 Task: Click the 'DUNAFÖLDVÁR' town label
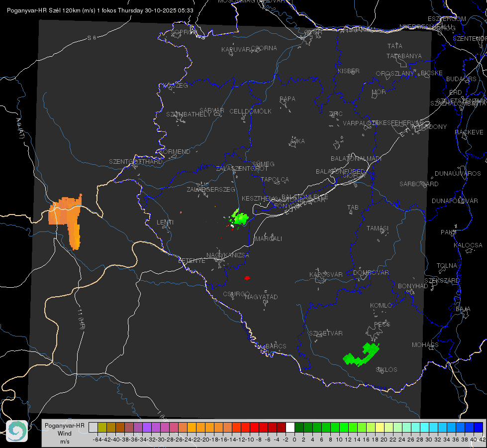[x=455, y=201]
